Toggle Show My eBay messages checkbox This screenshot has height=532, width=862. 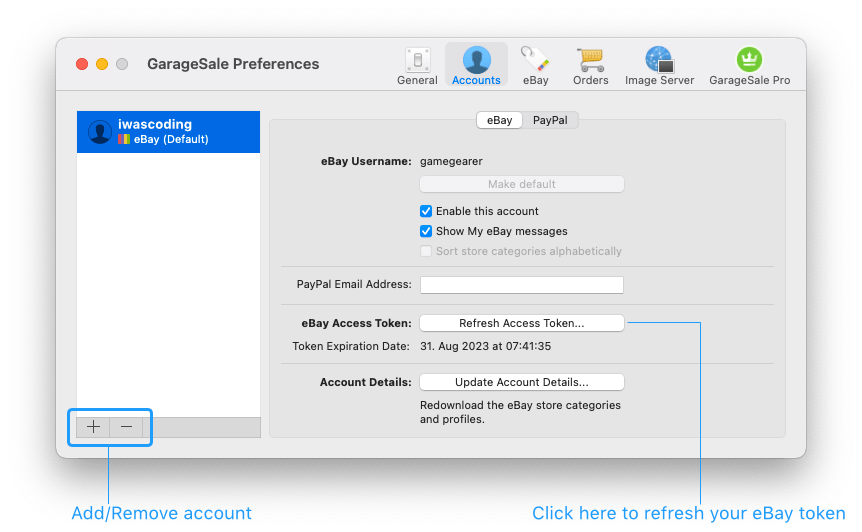(426, 231)
